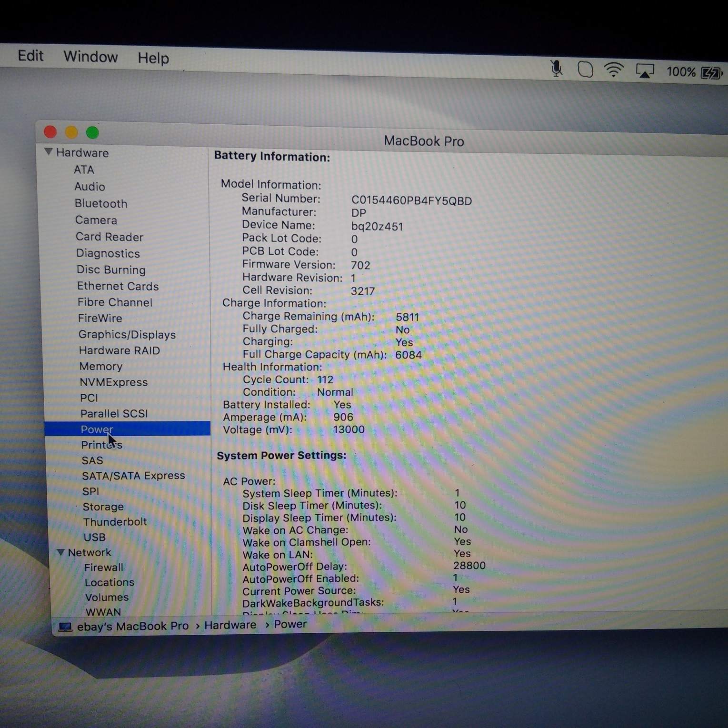Select SPI in the sidebar
Viewport: 728px width, 728px height.
[90, 491]
